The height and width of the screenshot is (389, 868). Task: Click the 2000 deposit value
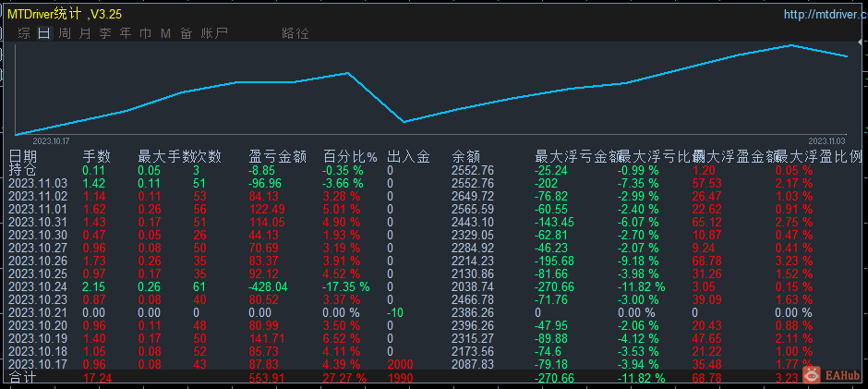[x=400, y=364]
